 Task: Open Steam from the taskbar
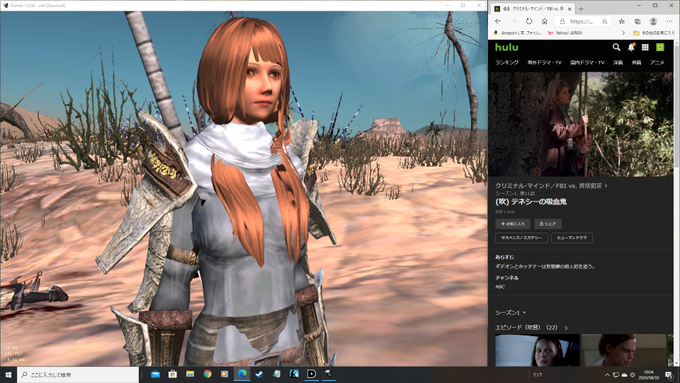point(259,374)
